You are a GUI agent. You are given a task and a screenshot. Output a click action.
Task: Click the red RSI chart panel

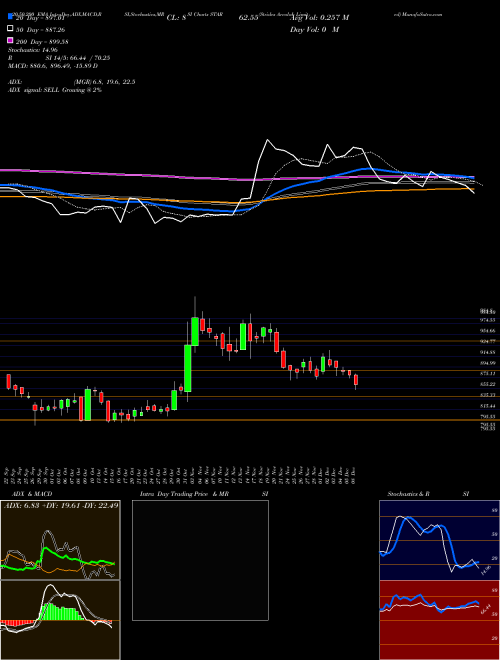click(439, 620)
